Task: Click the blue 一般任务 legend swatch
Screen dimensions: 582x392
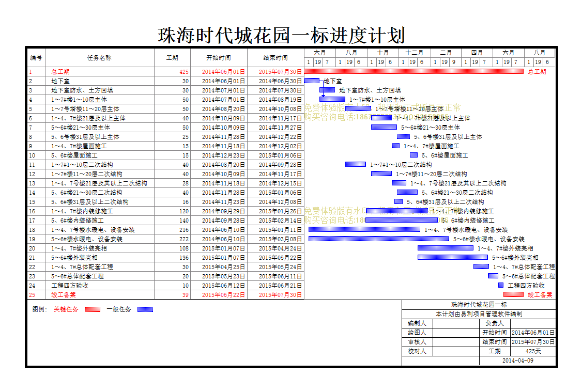Action: coord(145,309)
